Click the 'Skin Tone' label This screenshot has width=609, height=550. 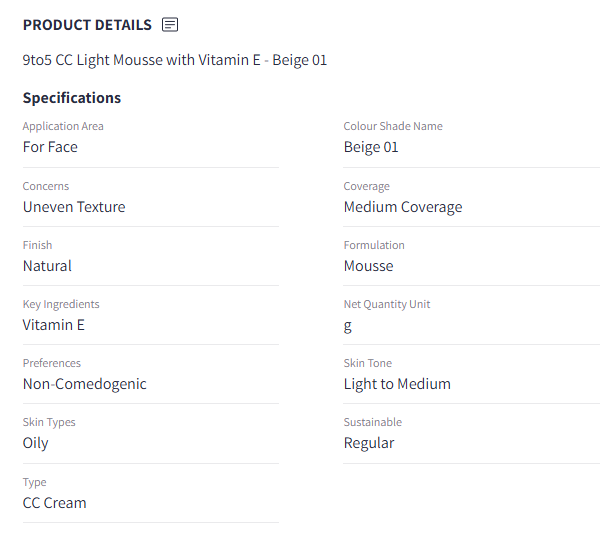(368, 363)
